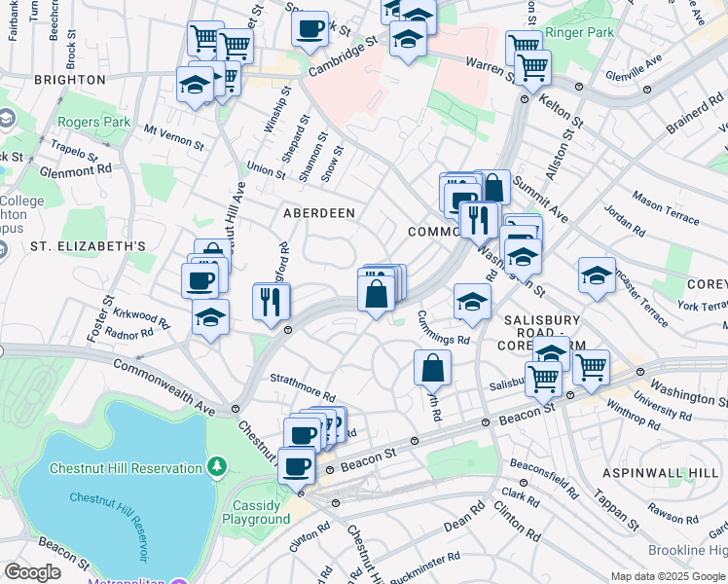
Task: Open the shopping cart marker near University Rd
Action: [591, 368]
